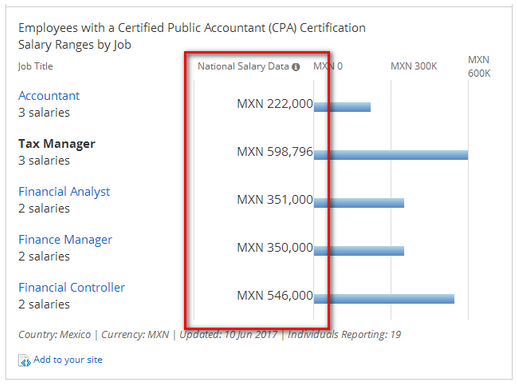
Task: Click the Finance Manager salary bar
Action: 359,251
